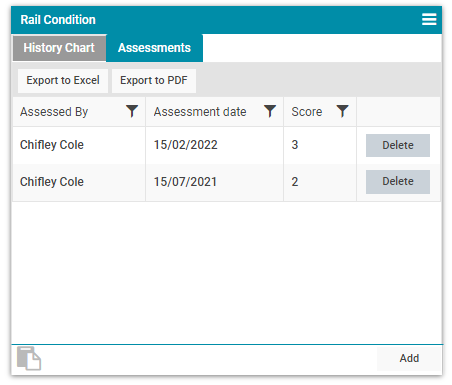Click the Rail Condition panel title

tap(58, 20)
